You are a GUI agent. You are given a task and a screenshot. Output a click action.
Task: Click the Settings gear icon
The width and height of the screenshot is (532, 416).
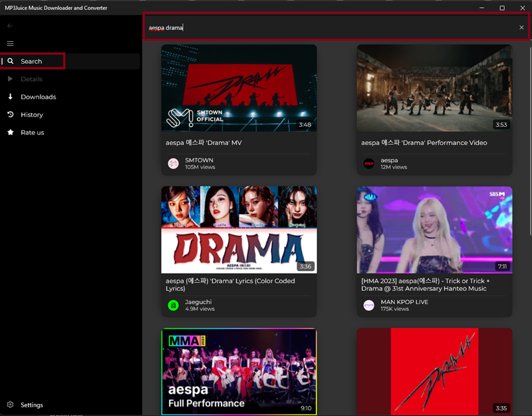tap(10, 405)
